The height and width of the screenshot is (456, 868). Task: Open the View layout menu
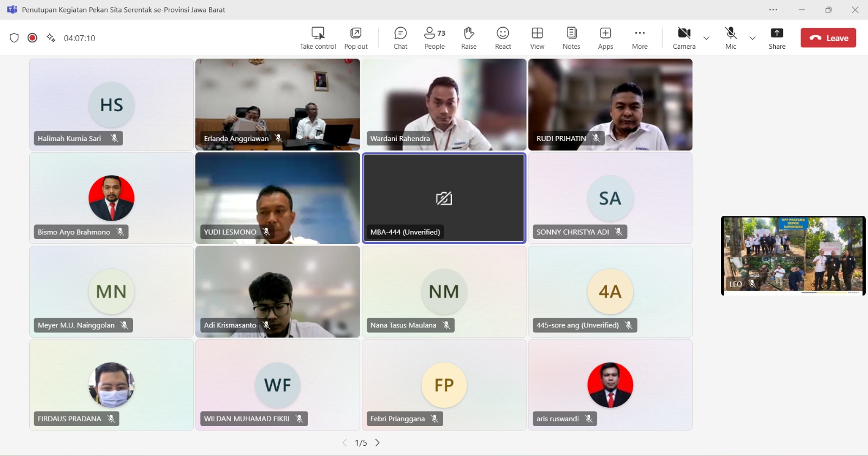click(537, 38)
